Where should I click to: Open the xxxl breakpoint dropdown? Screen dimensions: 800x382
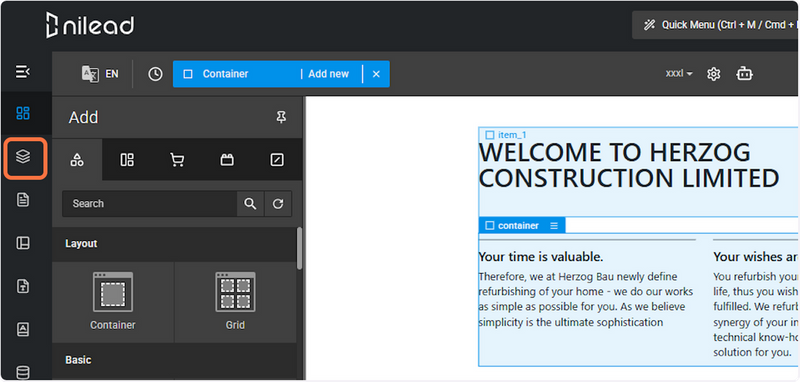(679, 74)
